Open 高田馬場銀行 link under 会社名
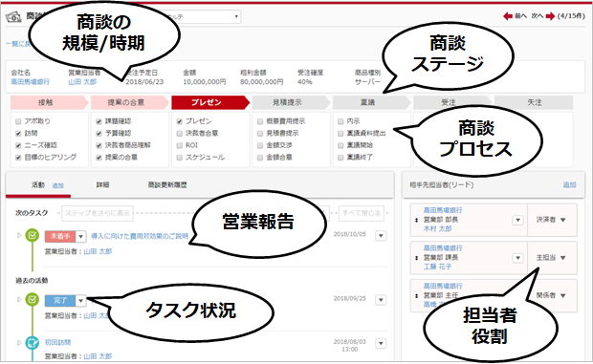This screenshot has height=364, width=593. pos(31,82)
